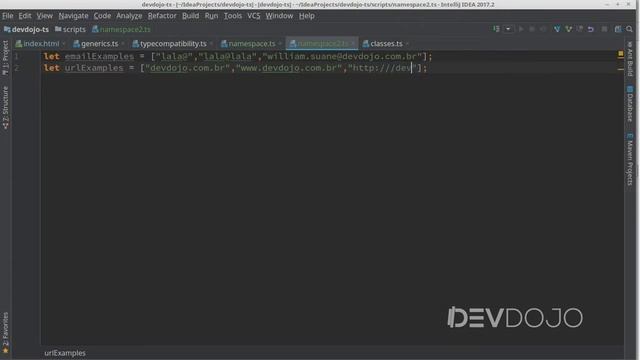The image size is (640, 360).
Task: Open the Code menu
Action: 102,16
